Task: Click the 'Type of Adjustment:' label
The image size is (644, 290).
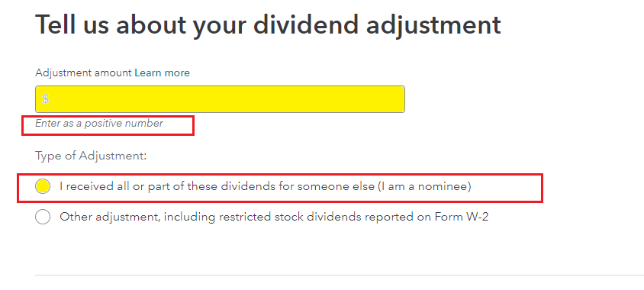Action: tap(91, 156)
